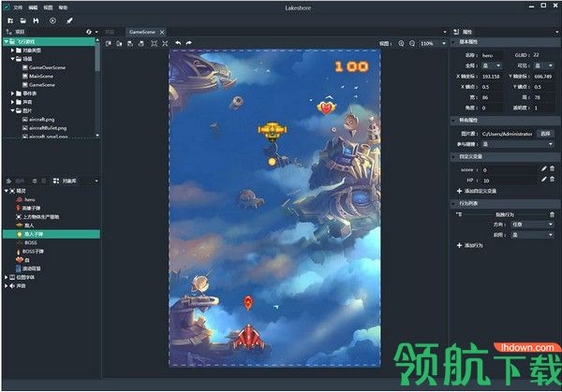Select the 100 score text on canvas
The height and width of the screenshot is (392, 562).
point(351,66)
